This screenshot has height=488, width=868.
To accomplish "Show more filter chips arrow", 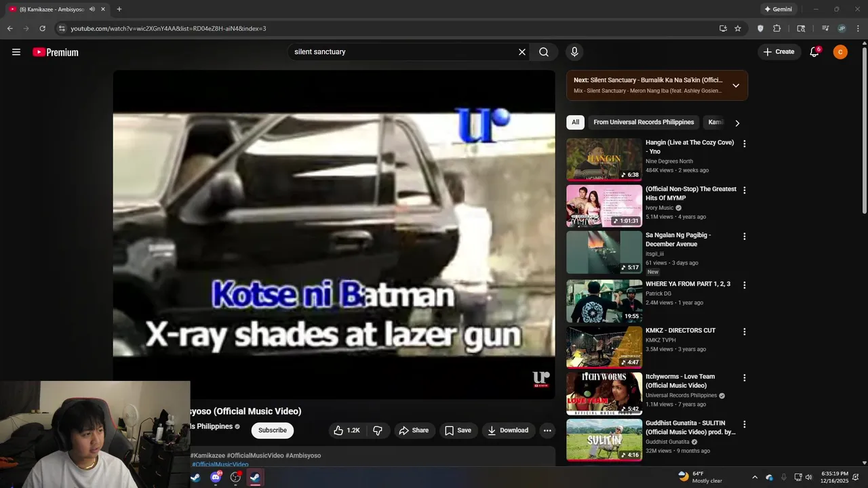I will (x=737, y=123).
